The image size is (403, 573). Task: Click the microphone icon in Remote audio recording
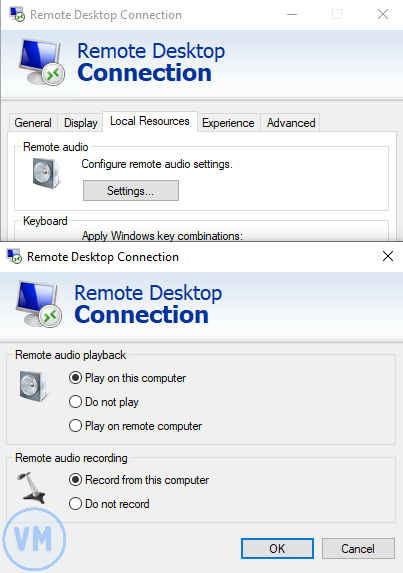(x=31, y=487)
